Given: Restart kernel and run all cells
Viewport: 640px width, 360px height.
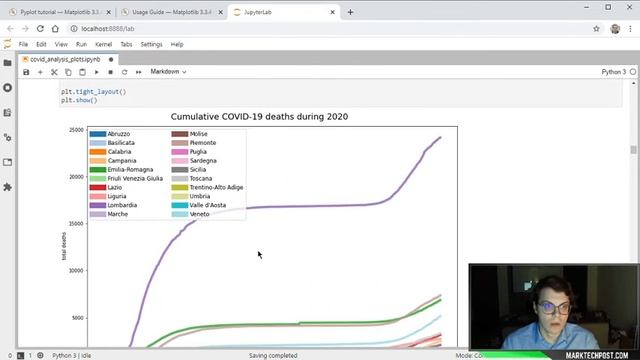Looking at the screenshot, I should pyautogui.click(x=139, y=72).
